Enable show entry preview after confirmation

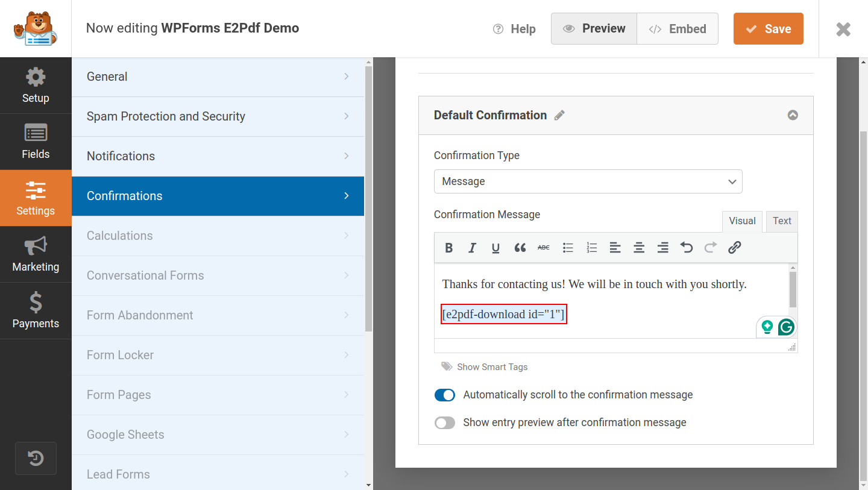tap(445, 423)
